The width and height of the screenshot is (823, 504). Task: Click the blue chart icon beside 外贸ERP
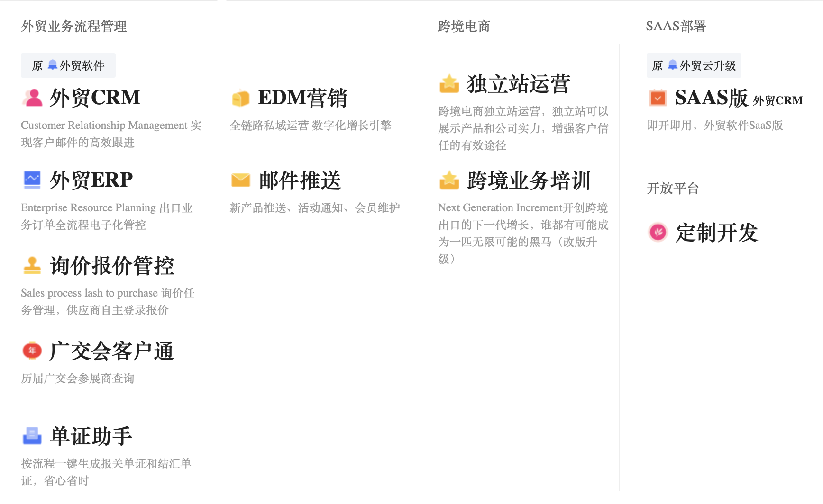(32, 180)
